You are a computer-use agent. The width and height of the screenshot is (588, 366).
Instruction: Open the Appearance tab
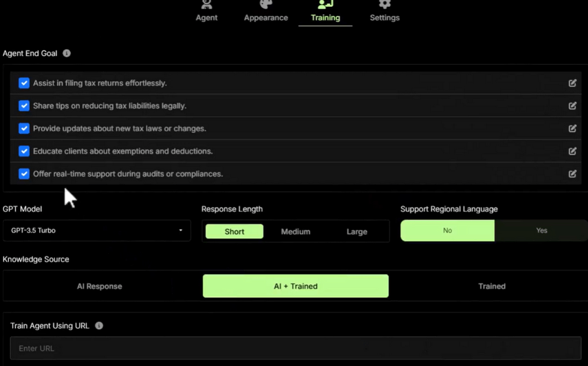point(266,12)
